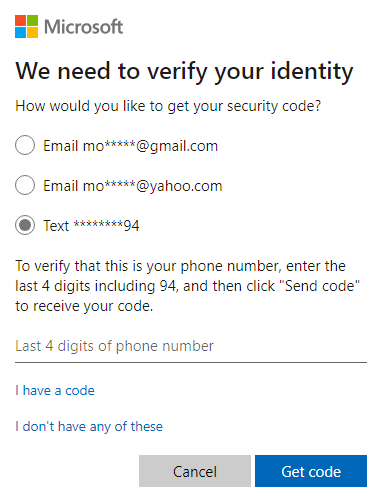Select the yahoo.com email radio button
Image resolution: width=381 pixels, height=497 pixels.
(25, 185)
